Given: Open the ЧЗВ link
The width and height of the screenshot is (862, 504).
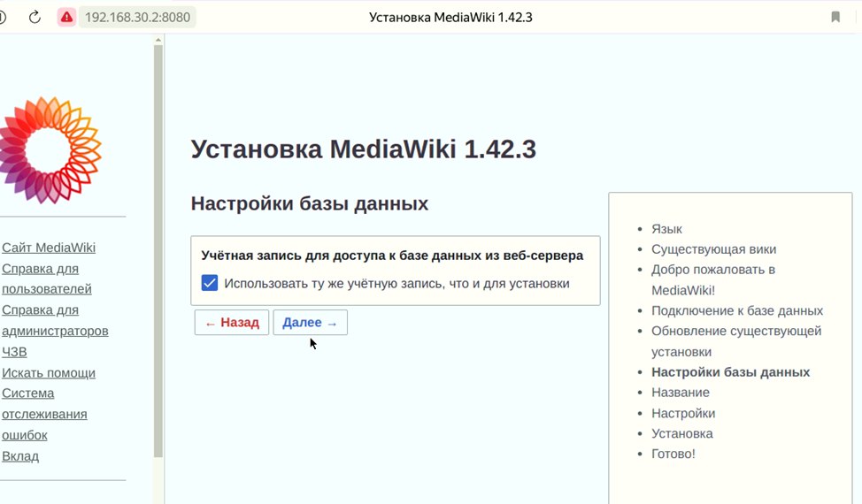Looking at the screenshot, I should tap(14, 352).
